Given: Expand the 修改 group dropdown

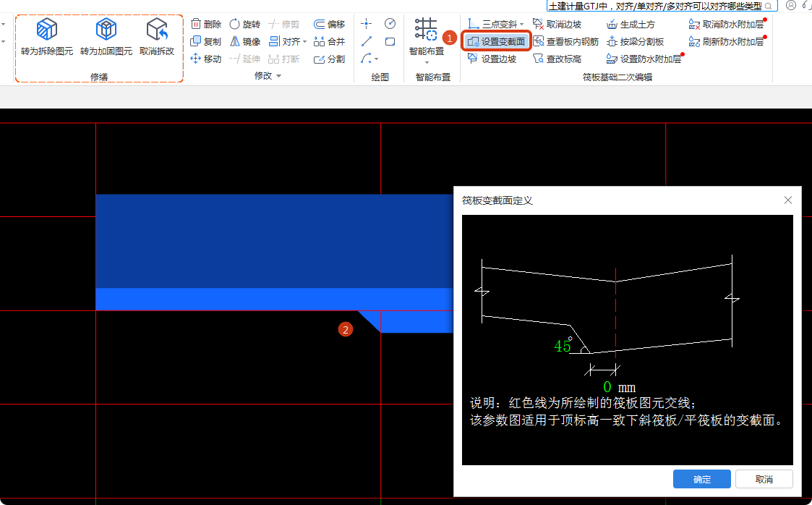Looking at the screenshot, I should pos(278,76).
